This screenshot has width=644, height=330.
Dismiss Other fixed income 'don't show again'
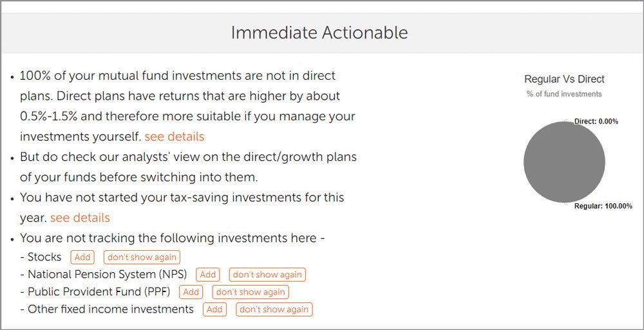point(274,309)
